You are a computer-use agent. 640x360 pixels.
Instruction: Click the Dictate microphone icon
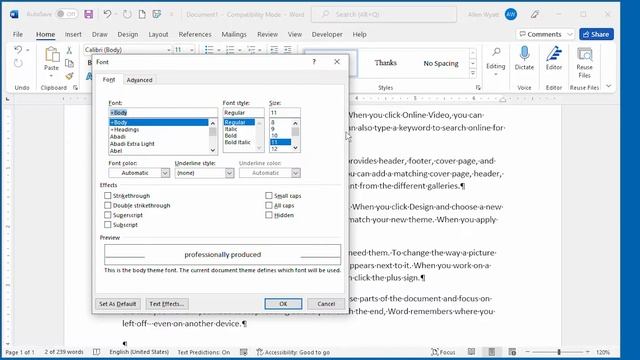click(x=524, y=54)
